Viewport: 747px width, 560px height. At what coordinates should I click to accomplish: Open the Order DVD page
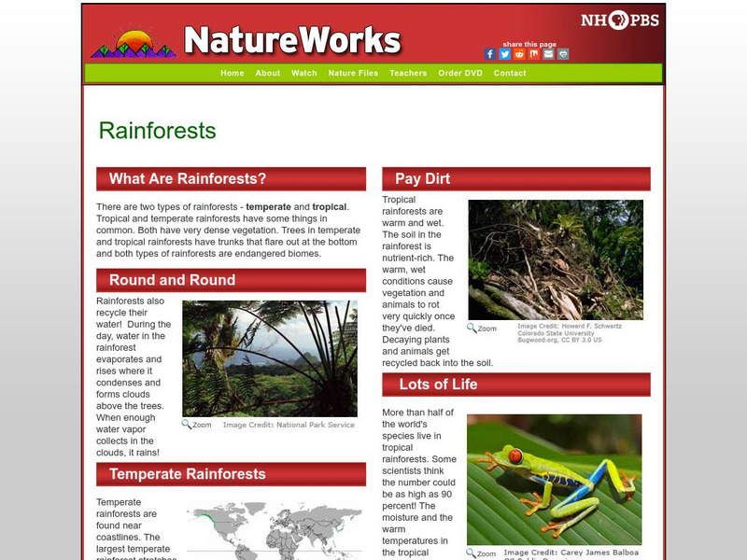point(460,73)
